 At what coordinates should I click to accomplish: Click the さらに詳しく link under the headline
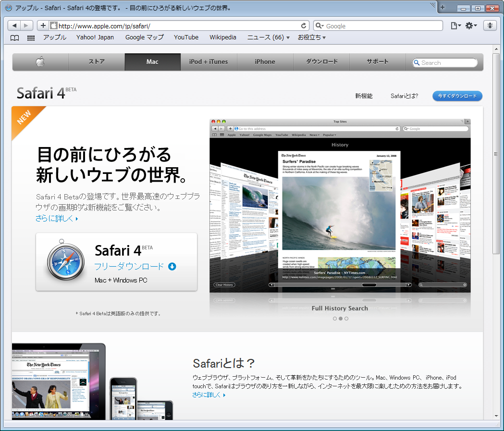point(57,219)
